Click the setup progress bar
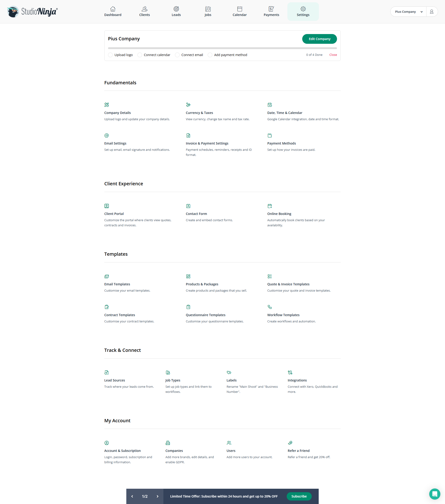The image size is (445, 504). 222,48
